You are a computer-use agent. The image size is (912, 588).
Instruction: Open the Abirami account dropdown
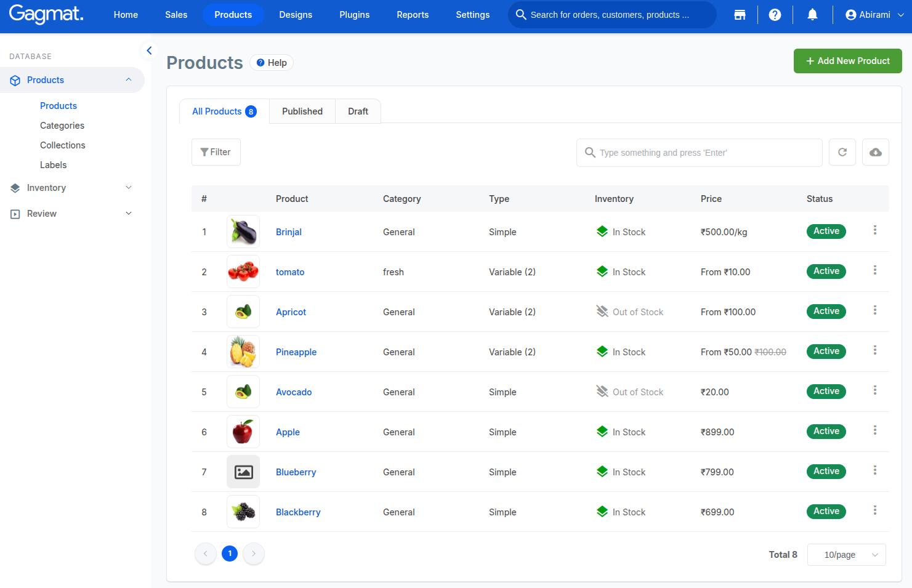coord(874,15)
